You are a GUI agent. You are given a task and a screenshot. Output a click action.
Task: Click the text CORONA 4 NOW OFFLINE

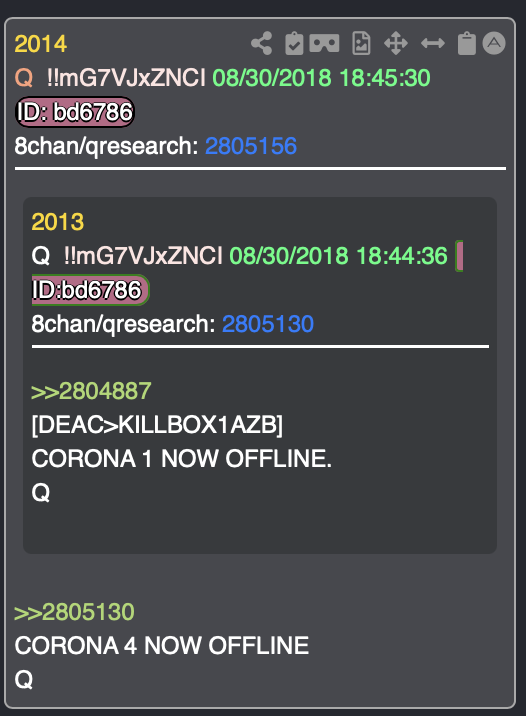(162, 646)
